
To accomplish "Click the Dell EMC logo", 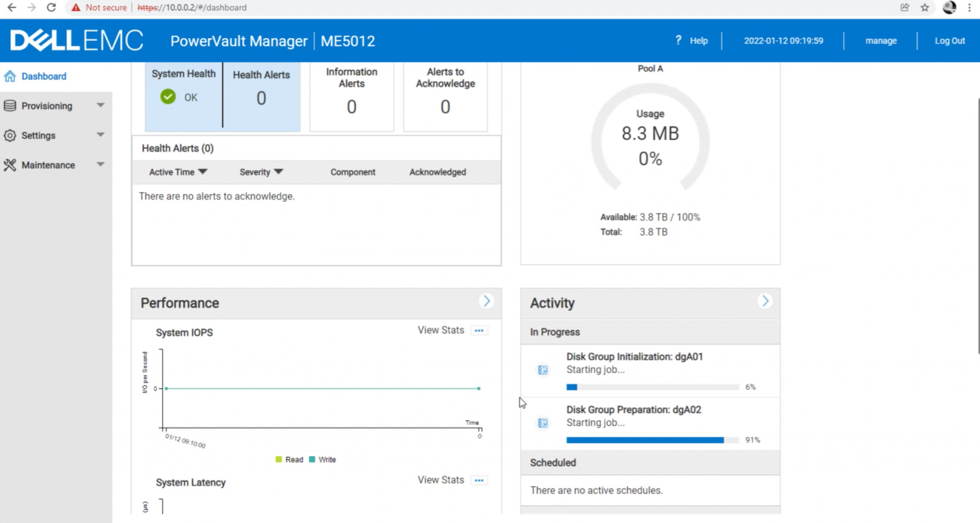I will (77, 40).
